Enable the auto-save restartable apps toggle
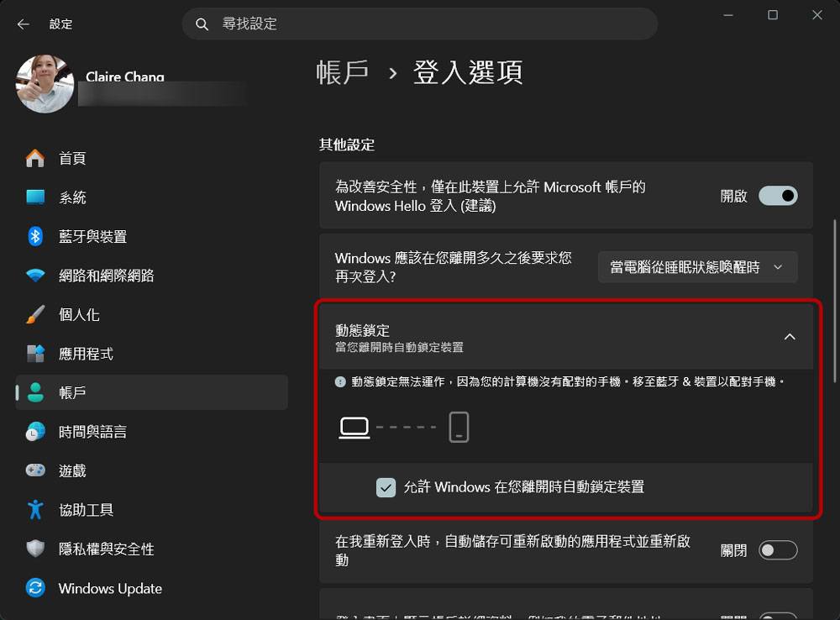The height and width of the screenshot is (620, 840). [x=778, y=550]
